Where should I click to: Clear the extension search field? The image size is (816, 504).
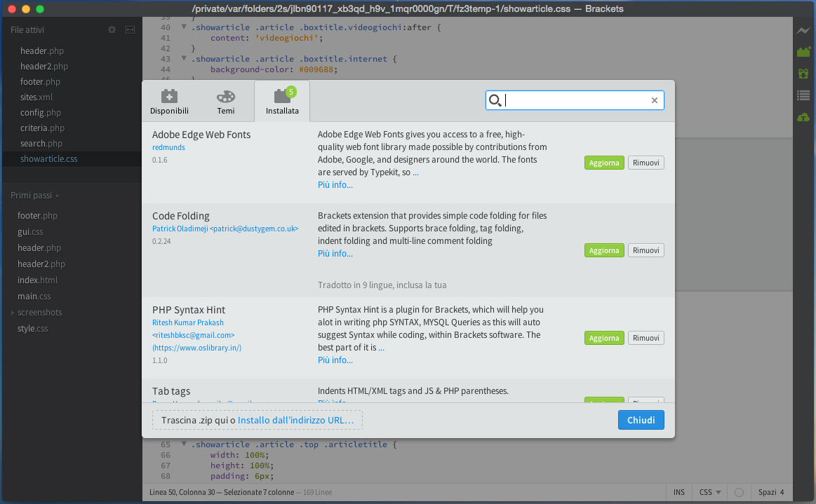(x=655, y=100)
